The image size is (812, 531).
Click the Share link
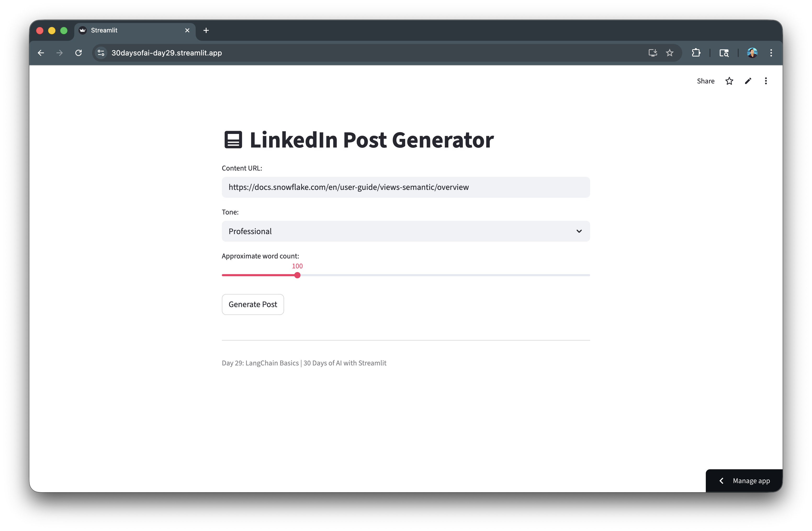click(706, 81)
